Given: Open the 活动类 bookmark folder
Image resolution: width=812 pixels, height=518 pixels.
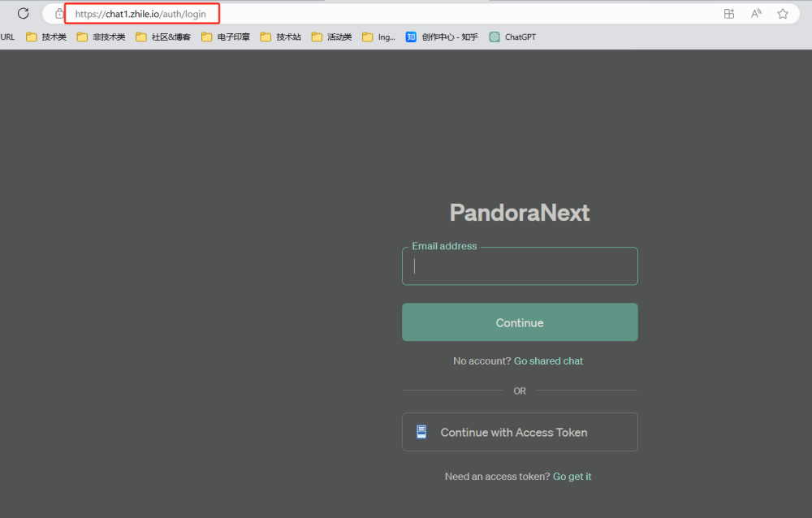Looking at the screenshot, I should [331, 37].
